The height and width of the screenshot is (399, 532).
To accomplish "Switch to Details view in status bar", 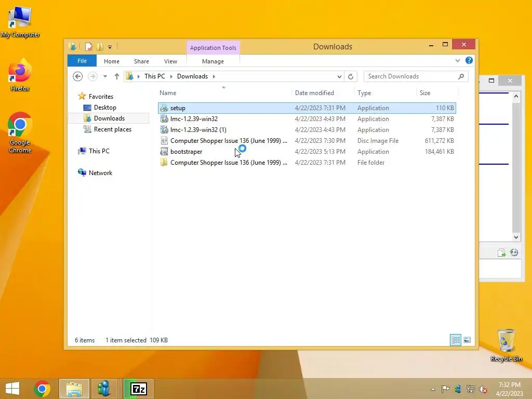I will (455, 340).
